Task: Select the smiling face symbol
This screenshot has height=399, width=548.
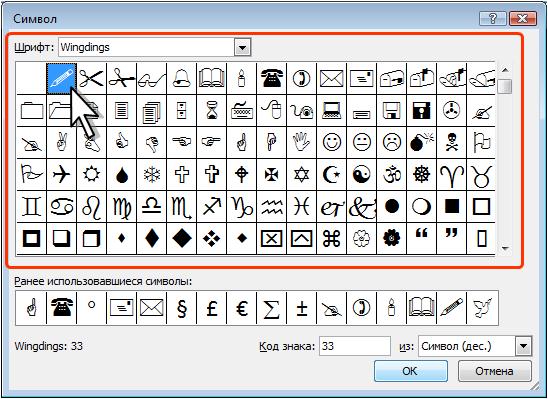Action: [331, 143]
